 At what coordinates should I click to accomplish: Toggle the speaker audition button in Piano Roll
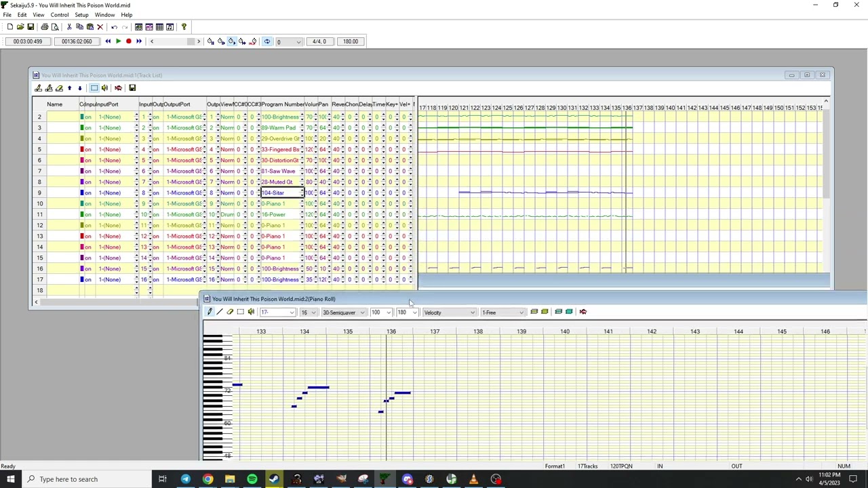pyautogui.click(x=251, y=312)
